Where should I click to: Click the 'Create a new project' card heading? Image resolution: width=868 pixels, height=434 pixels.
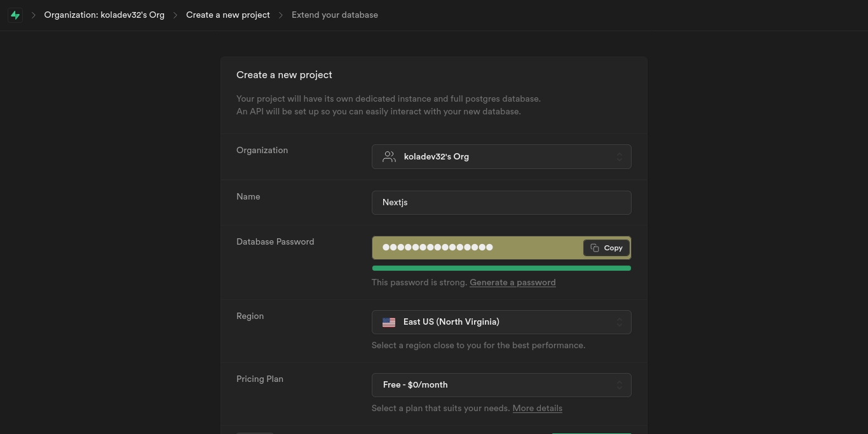point(284,75)
